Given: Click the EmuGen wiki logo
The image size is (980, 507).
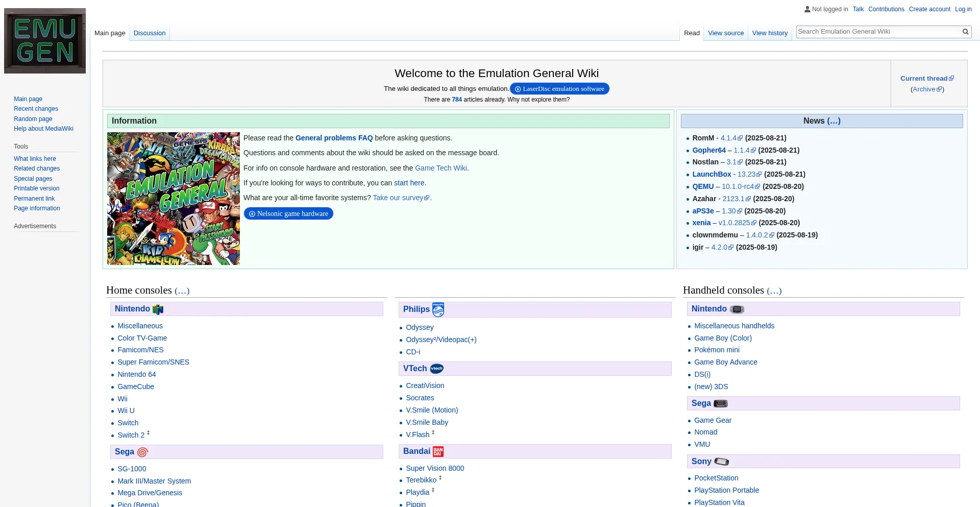Looking at the screenshot, I should (x=45, y=41).
